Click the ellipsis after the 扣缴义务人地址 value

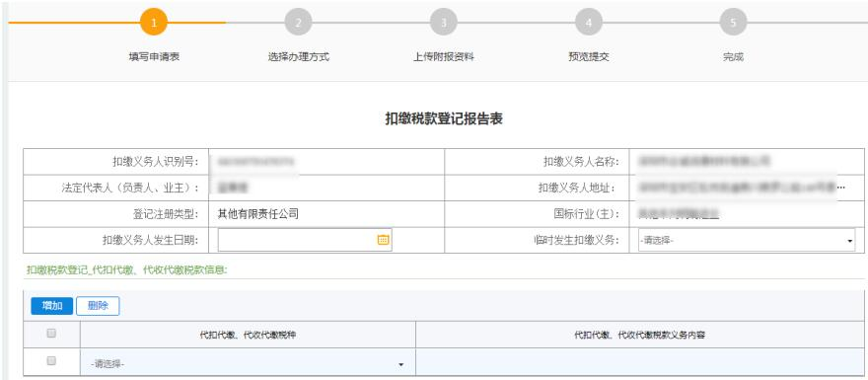(840, 189)
